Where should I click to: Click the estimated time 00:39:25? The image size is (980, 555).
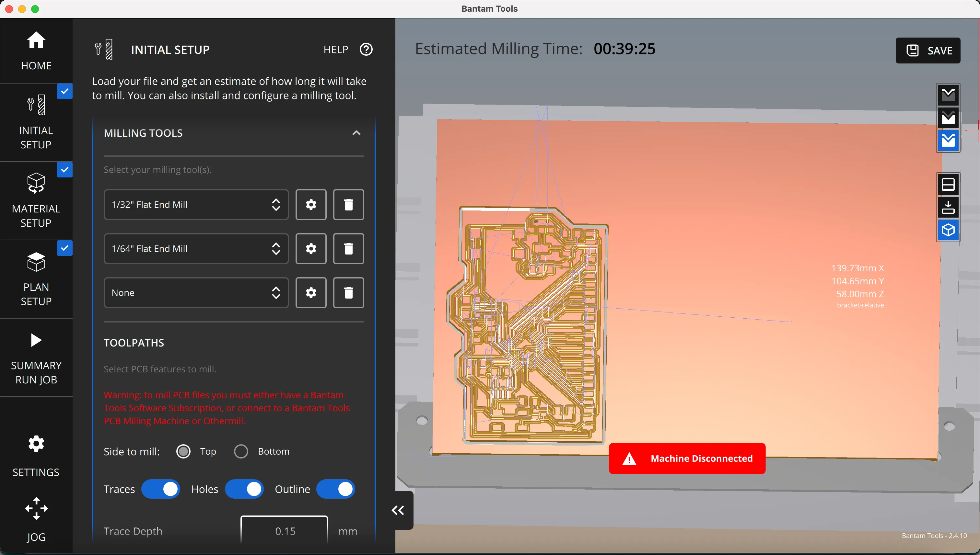(x=624, y=49)
